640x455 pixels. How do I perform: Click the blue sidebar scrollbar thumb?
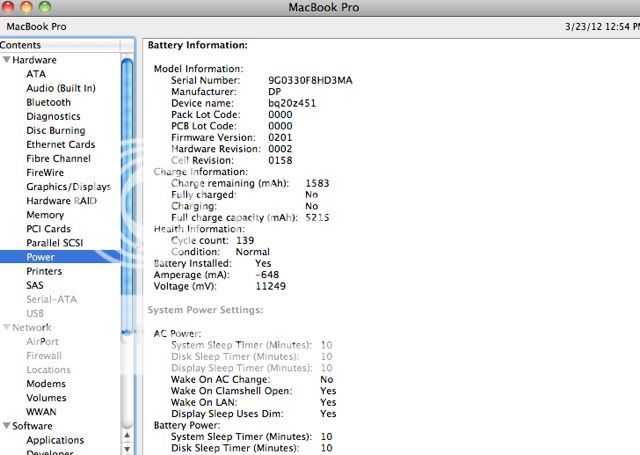pyautogui.click(x=127, y=196)
